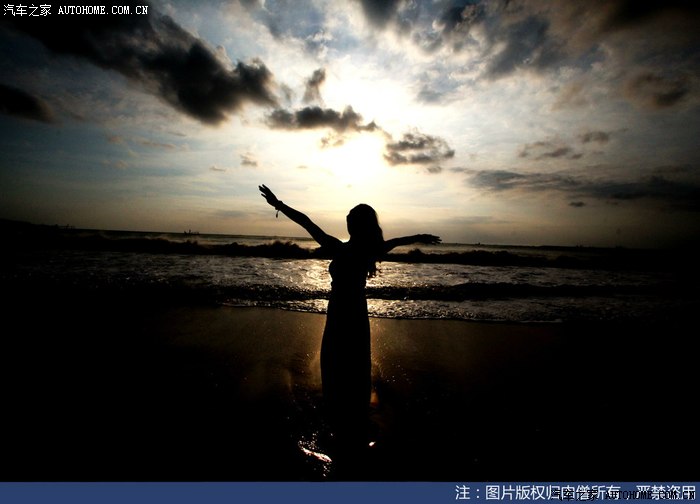Click the woman's raised hand on the left
This screenshot has width=700, height=504.
(x=268, y=195)
